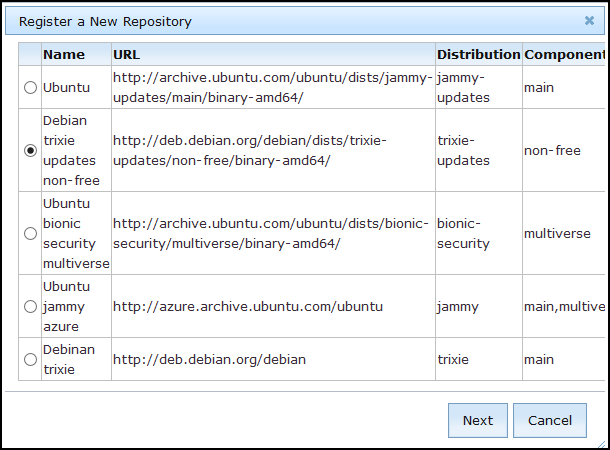Click the main,multiverse component cell
This screenshot has height=450, width=610.
(564, 306)
